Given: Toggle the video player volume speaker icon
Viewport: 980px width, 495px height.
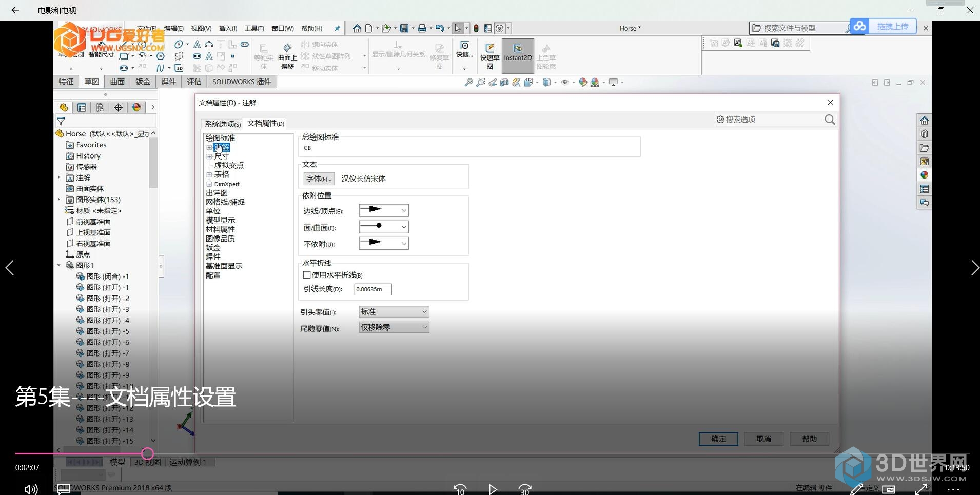Looking at the screenshot, I should (31, 489).
